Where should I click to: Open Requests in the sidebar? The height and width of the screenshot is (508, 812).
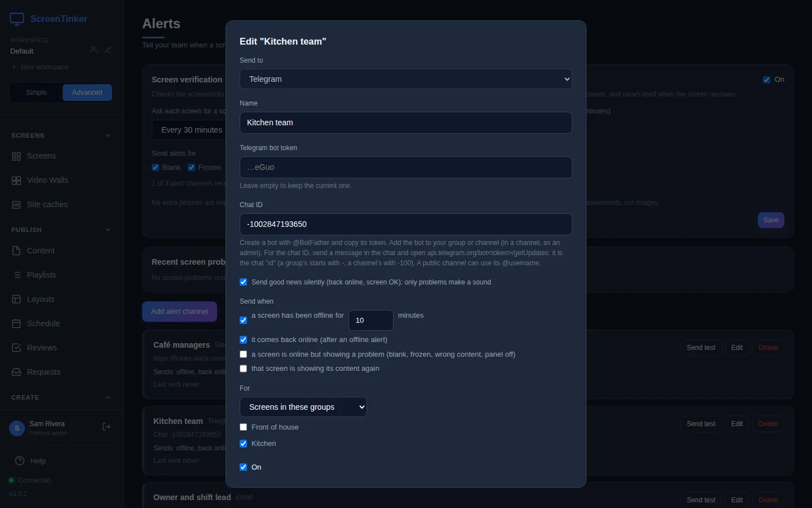click(61, 372)
